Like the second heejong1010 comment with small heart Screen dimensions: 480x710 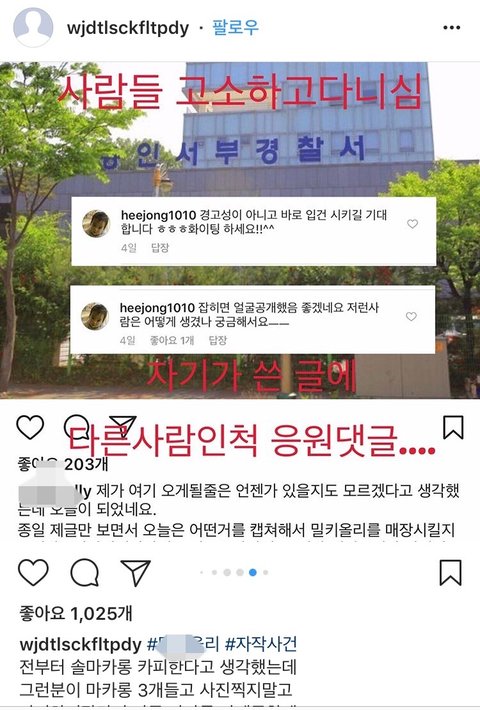click(411, 317)
